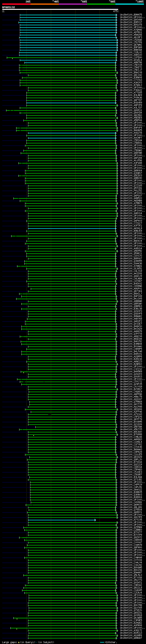Select hit label UniRef100_Q01EL4
Image resolution: width=146 pixels, height=644 pixels.
(131, 60)
